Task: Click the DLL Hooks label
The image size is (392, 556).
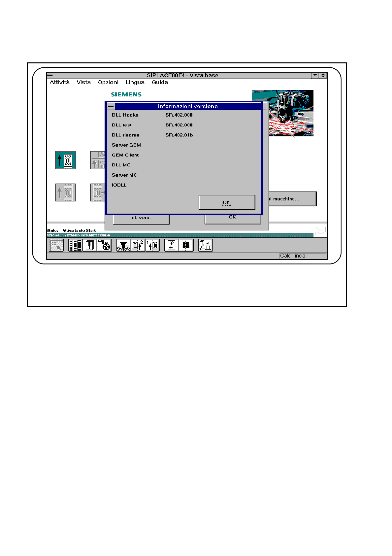Action: pos(125,115)
